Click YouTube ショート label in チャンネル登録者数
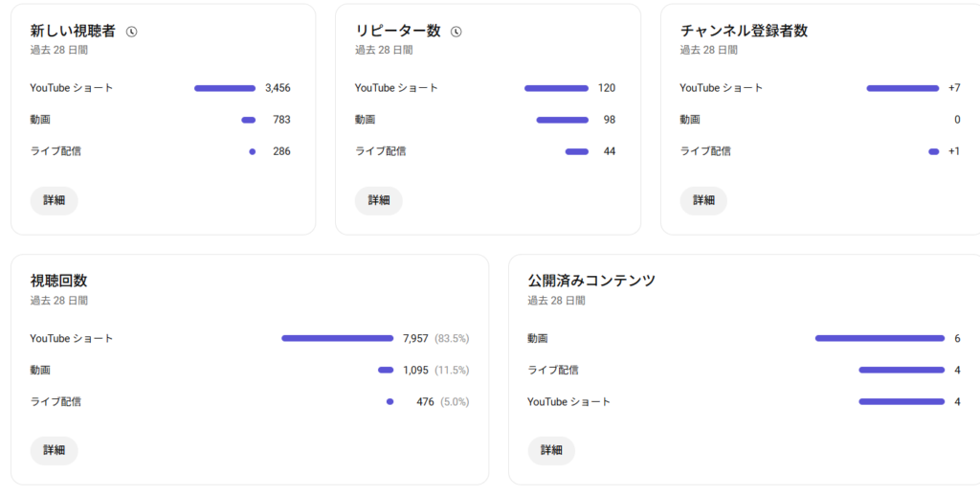The width and height of the screenshot is (980, 497). point(722,88)
